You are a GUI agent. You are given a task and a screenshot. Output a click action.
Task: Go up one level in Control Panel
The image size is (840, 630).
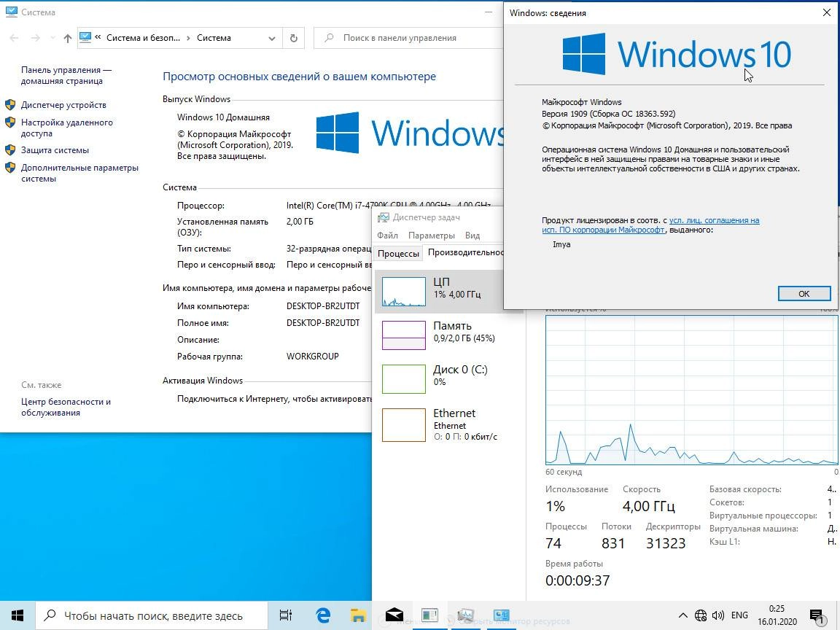pyautogui.click(x=68, y=38)
